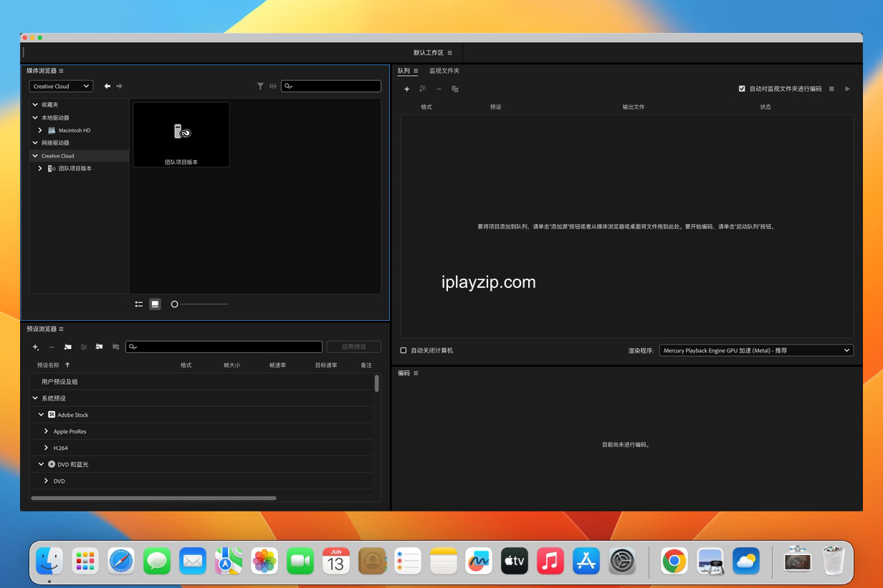Focus the media browser search field
The image size is (883, 588).
331,86
